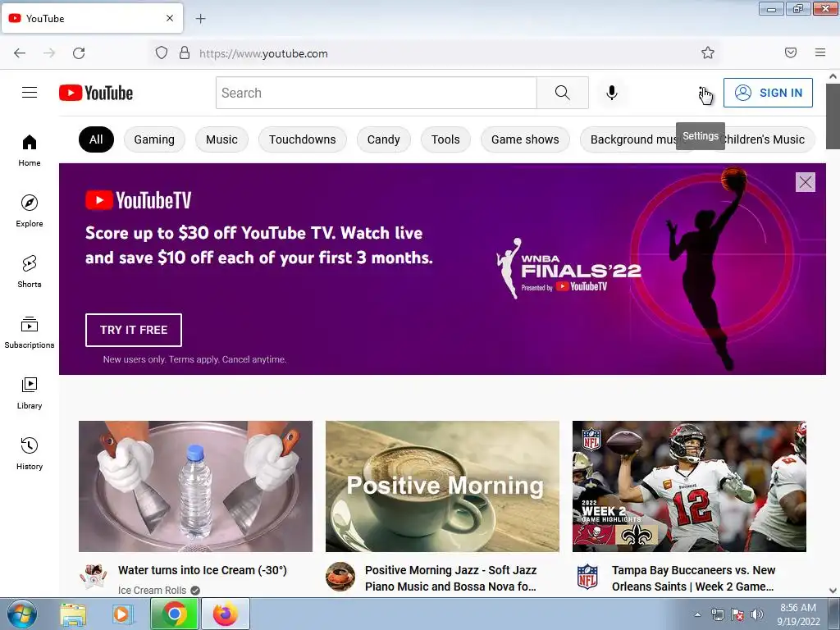
Task: Open Firefox application menu
Action: (820, 52)
